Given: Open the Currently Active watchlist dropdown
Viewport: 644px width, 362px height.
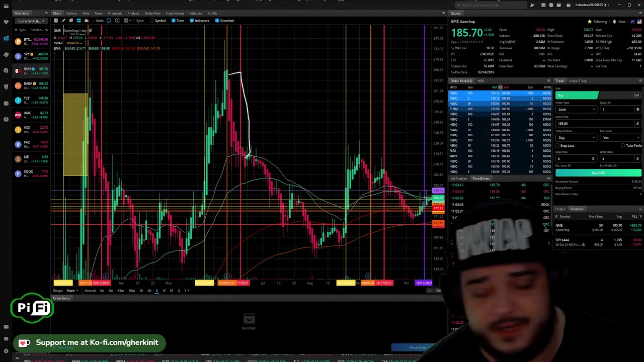Looking at the screenshot, I should (x=30, y=21).
